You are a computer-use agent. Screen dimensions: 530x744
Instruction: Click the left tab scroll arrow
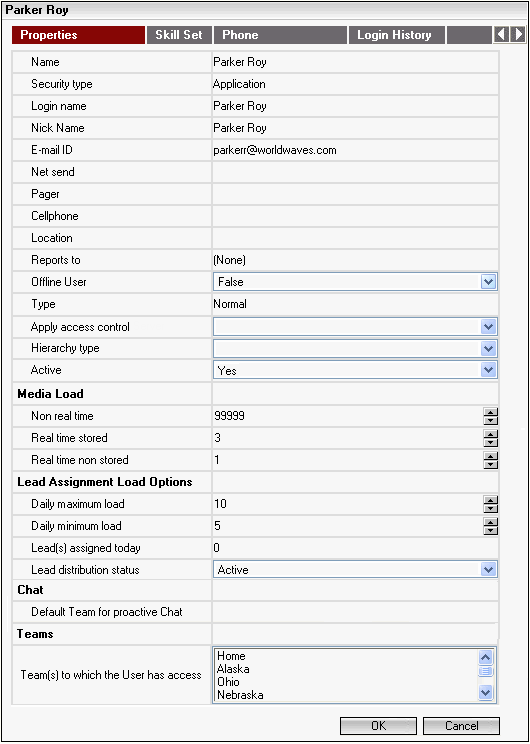[501, 35]
